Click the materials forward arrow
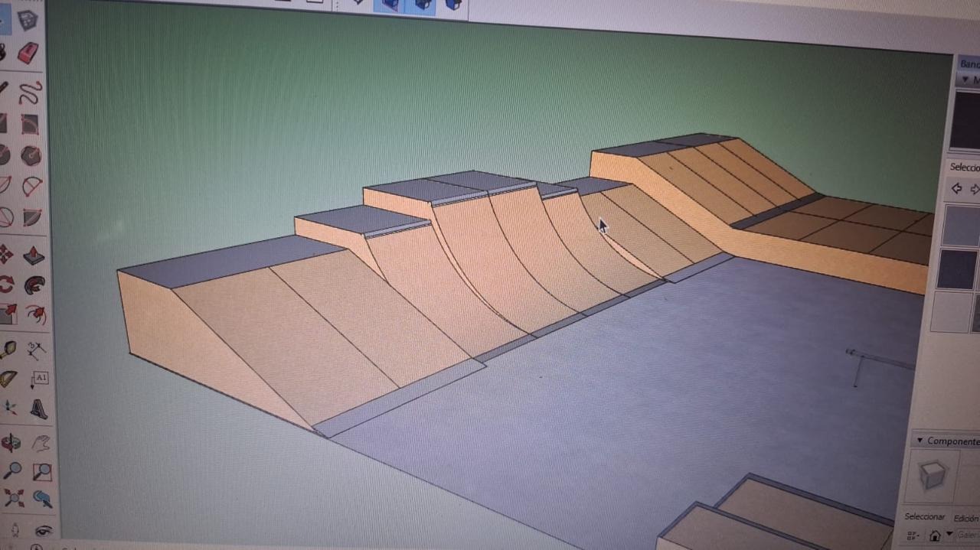 975,189
